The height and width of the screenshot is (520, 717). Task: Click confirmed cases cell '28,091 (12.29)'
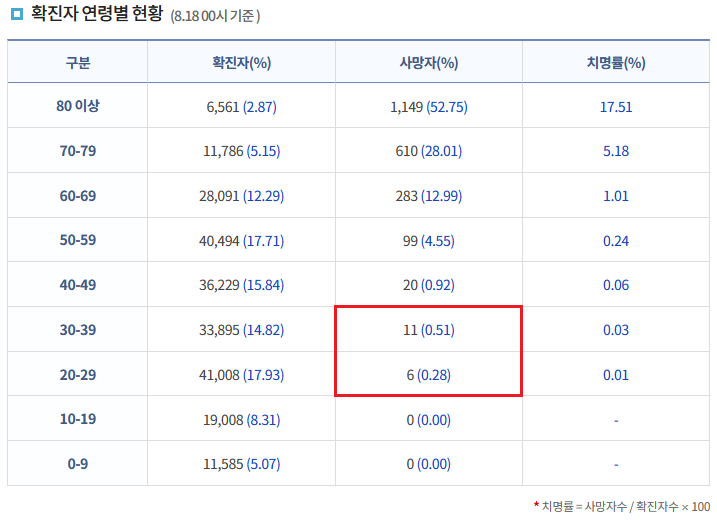click(x=241, y=196)
